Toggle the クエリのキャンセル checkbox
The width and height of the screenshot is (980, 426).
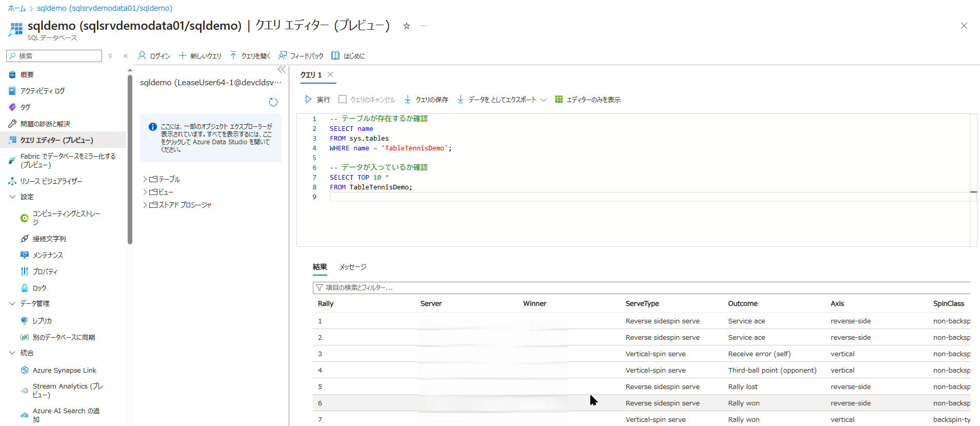(343, 99)
